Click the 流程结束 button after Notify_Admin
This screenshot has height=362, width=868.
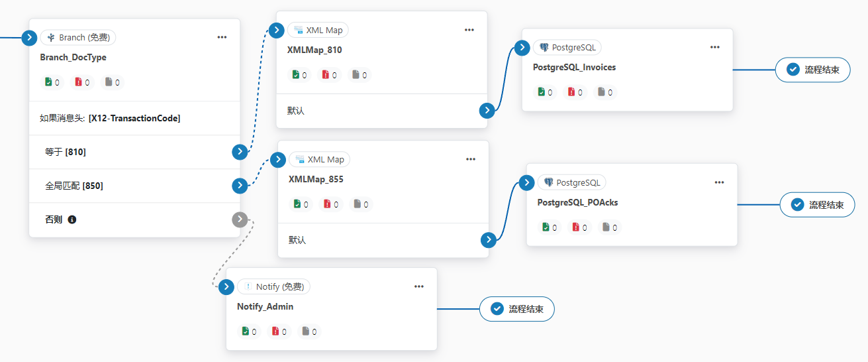[516, 309]
